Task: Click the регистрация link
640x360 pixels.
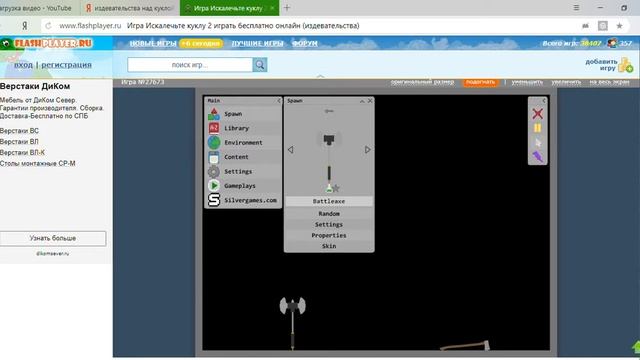Action: click(x=66, y=65)
